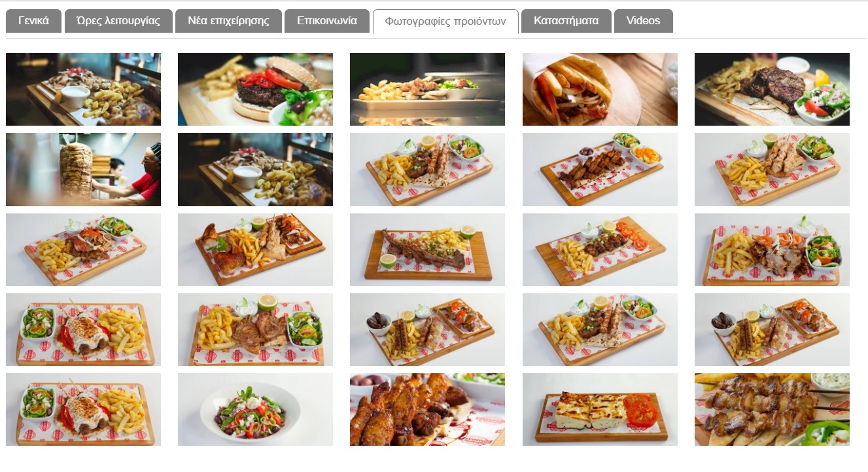Click the Φωτογραφίες προϊόντων tab
This screenshot has height=472, width=868.
tap(445, 21)
